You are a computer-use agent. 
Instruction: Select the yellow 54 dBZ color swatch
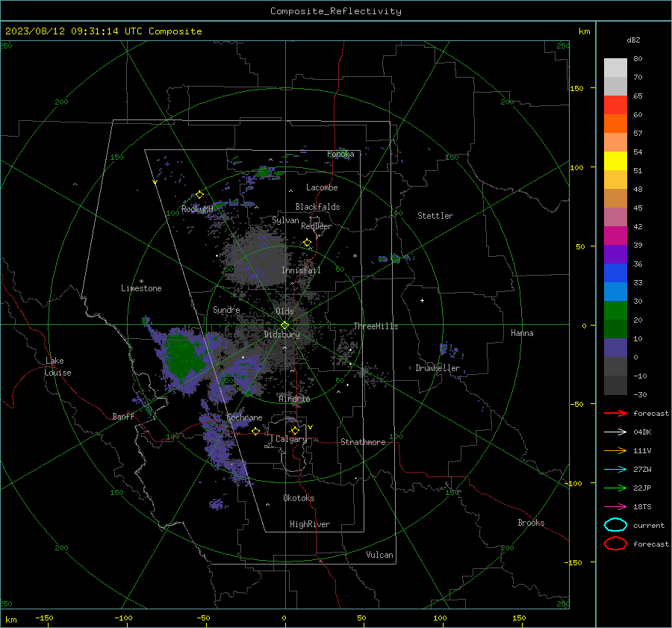[x=615, y=161]
